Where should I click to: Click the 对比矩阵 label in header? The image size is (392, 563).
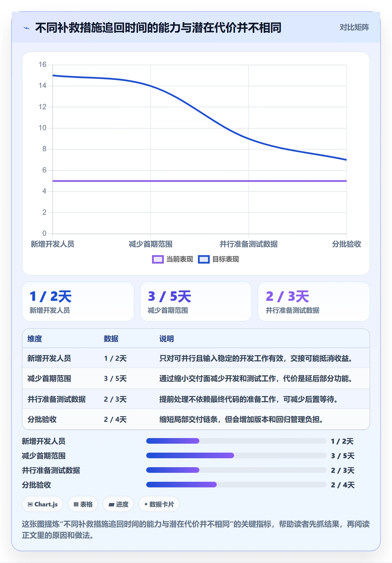coord(354,27)
